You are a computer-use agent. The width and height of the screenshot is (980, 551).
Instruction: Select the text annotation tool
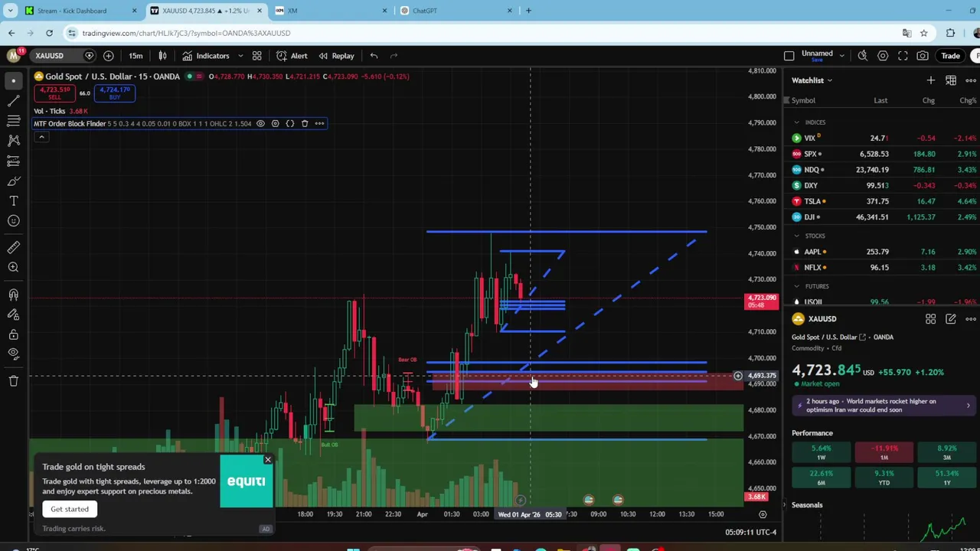(13, 201)
